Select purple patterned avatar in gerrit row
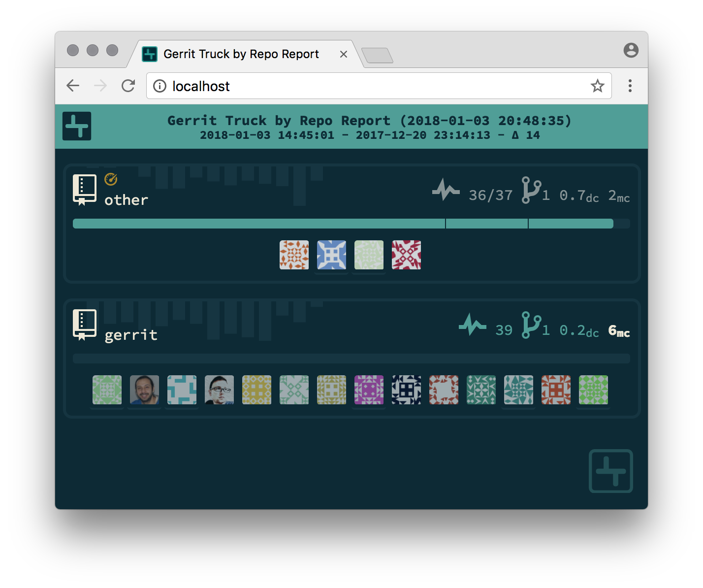This screenshot has width=703, height=588. coord(369,390)
